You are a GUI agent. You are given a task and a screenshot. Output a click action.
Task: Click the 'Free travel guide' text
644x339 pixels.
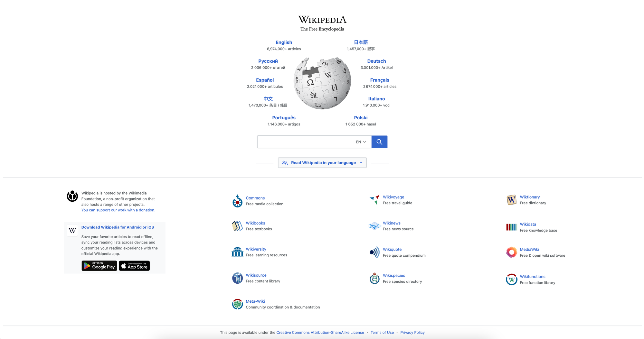point(397,203)
